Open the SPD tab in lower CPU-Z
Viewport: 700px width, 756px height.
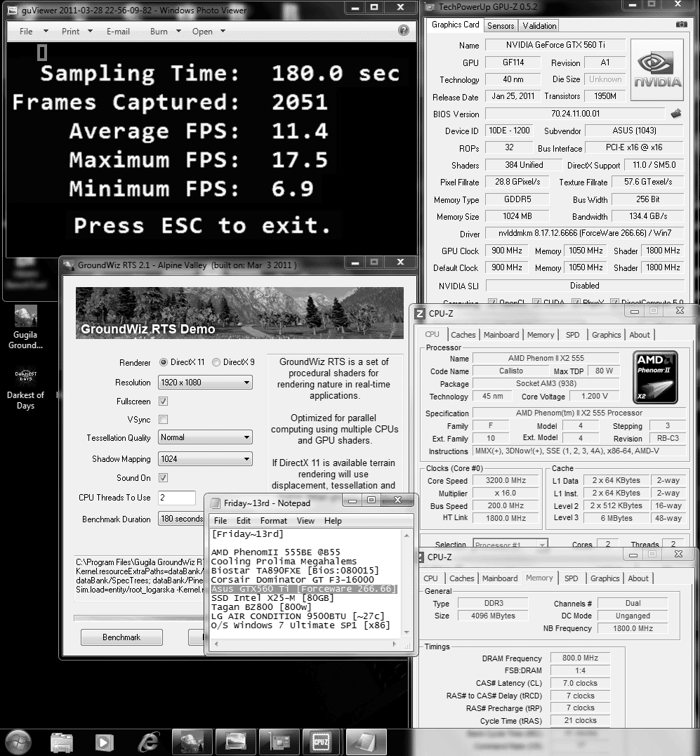coord(571,578)
